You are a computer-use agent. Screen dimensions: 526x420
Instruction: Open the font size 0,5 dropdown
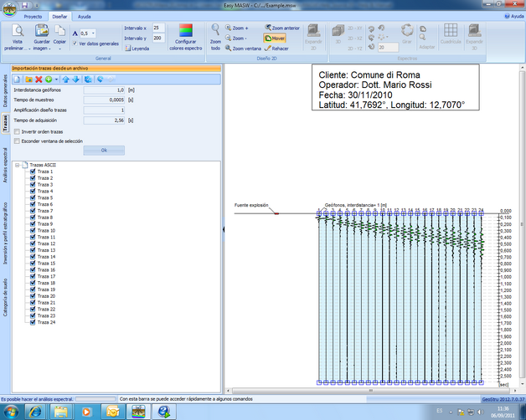pyautogui.click(x=93, y=33)
